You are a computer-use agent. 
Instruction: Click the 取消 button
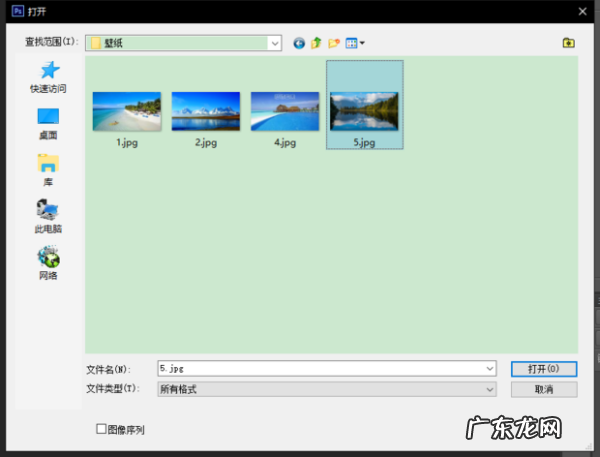point(544,389)
